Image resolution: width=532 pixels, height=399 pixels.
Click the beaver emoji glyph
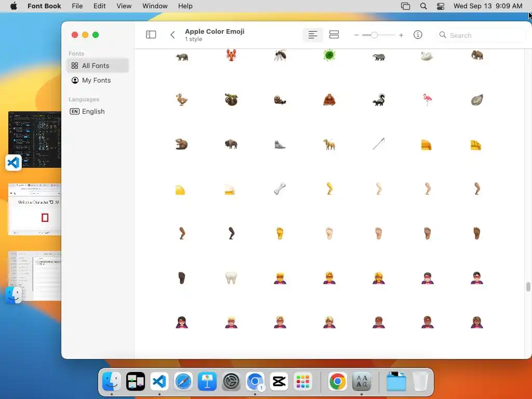[181, 144]
